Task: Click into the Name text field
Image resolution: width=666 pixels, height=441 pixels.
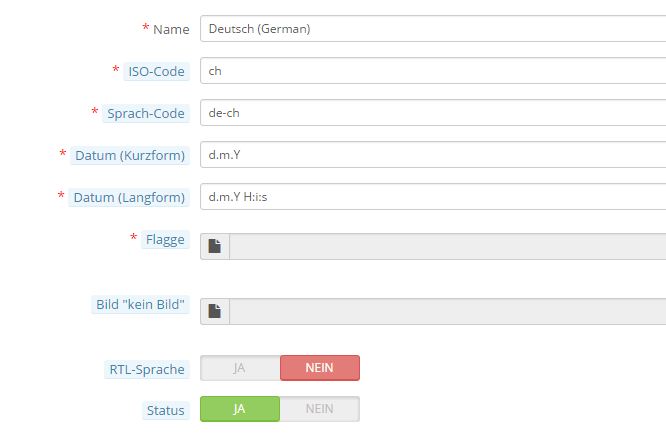Action: (432, 29)
